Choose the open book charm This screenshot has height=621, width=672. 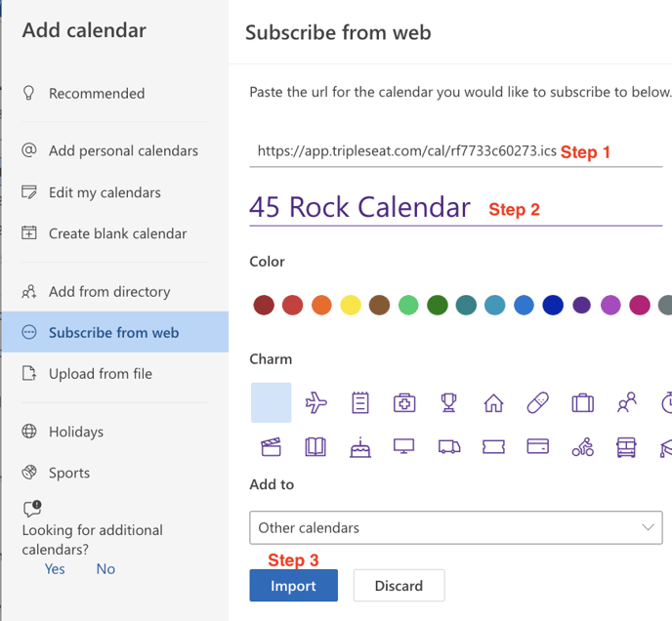(x=315, y=447)
